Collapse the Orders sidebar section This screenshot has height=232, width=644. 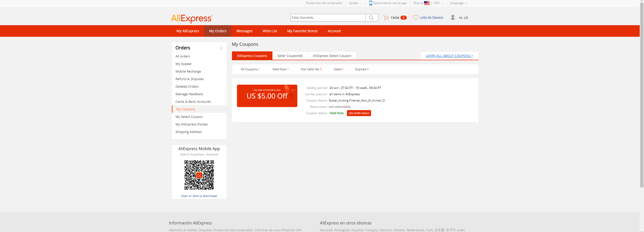coord(221,48)
